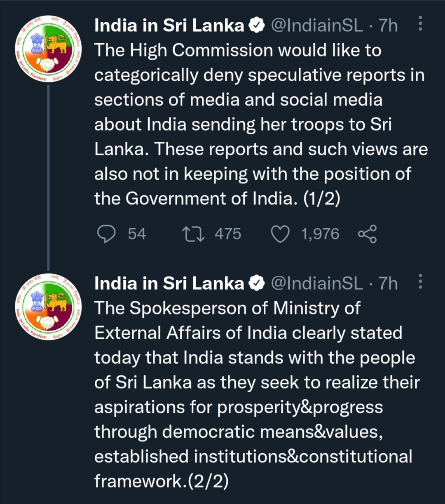Click the verified badge on second tweet
Screen dimensions: 445x504
click(x=258, y=284)
